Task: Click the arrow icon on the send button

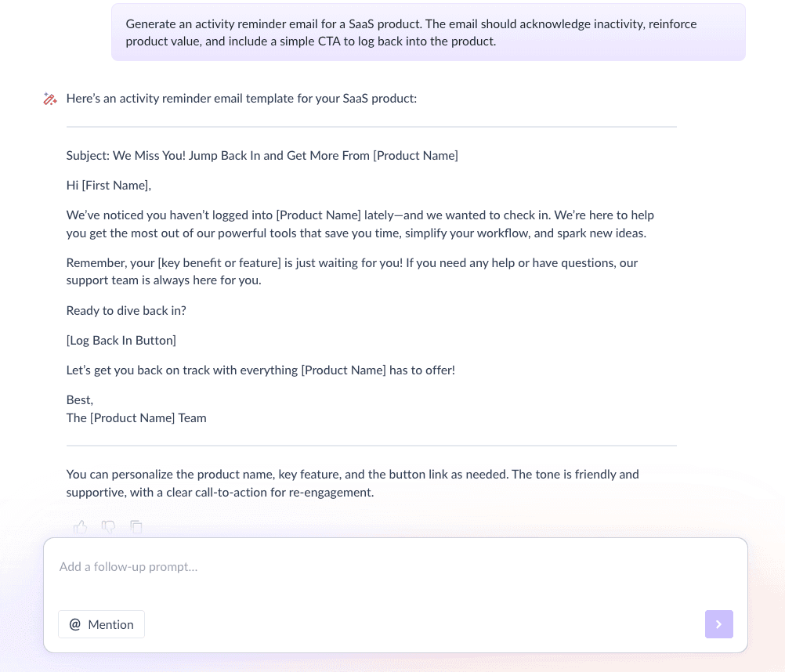Action: (718, 624)
